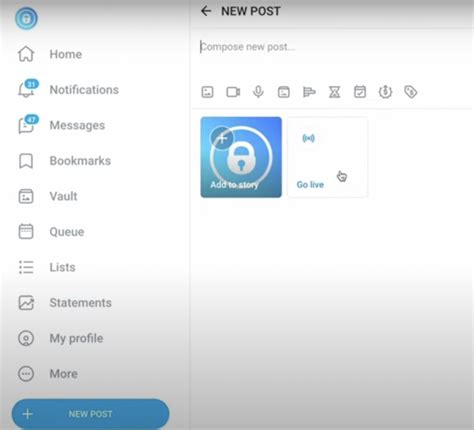Image resolution: width=474 pixels, height=430 pixels.
Task: Click the Add to story thumbnail
Action: click(241, 157)
